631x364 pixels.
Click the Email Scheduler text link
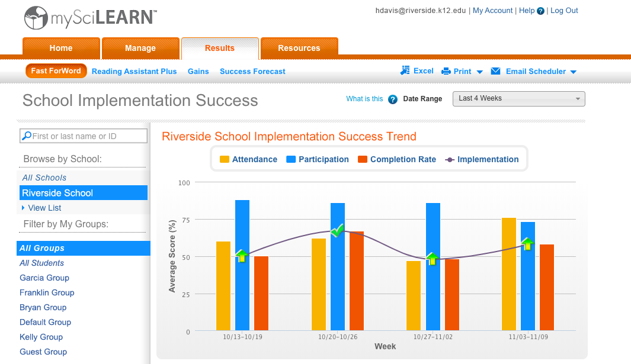(x=536, y=71)
